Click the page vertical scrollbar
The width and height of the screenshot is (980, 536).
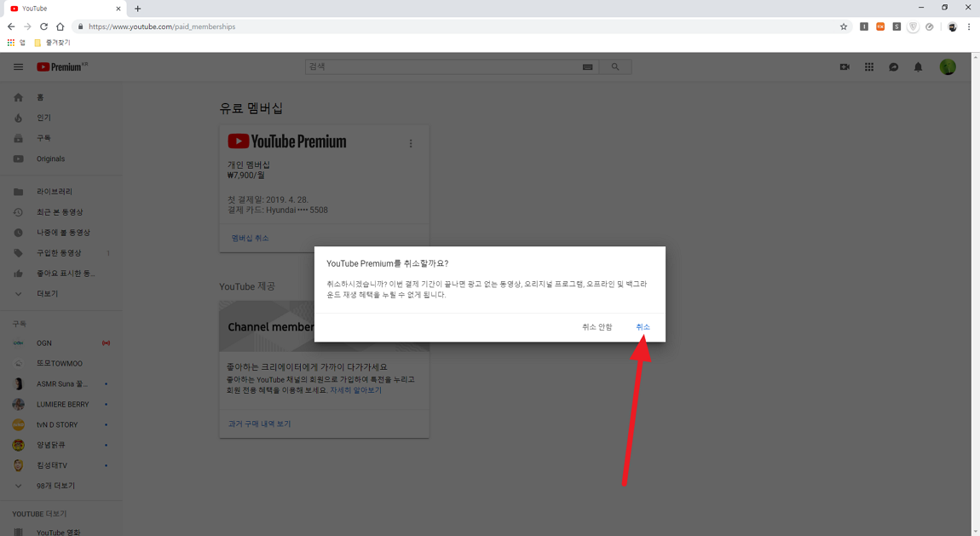pos(976,294)
